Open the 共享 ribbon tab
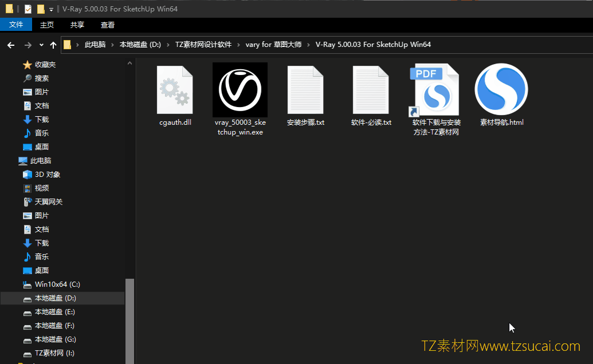This screenshot has height=364, width=593. (77, 25)
